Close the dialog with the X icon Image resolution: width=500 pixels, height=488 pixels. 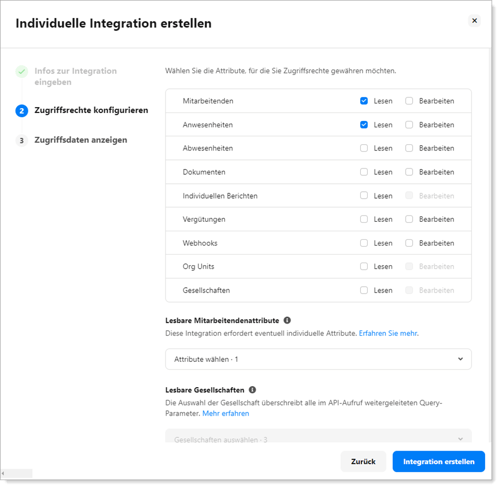click(474, 21)
